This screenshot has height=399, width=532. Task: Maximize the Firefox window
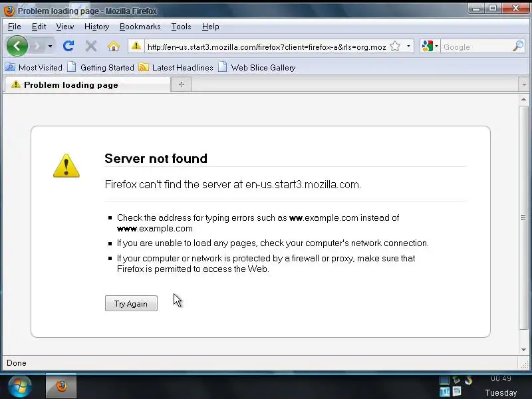point(493,8)
